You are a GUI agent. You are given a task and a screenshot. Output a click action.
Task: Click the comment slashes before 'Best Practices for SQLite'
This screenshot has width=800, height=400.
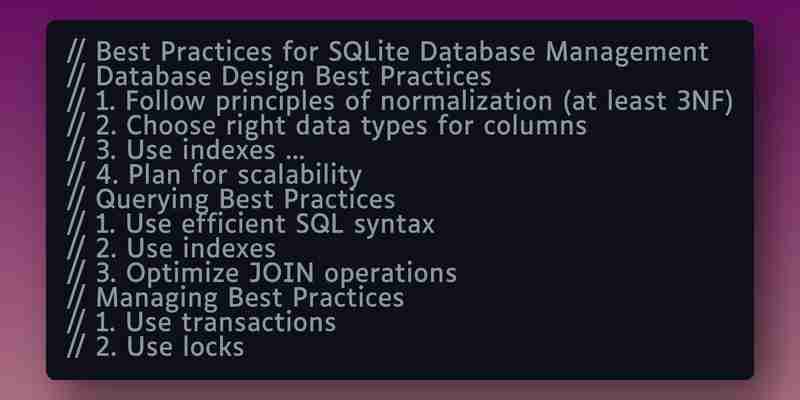tap(77, 52)
